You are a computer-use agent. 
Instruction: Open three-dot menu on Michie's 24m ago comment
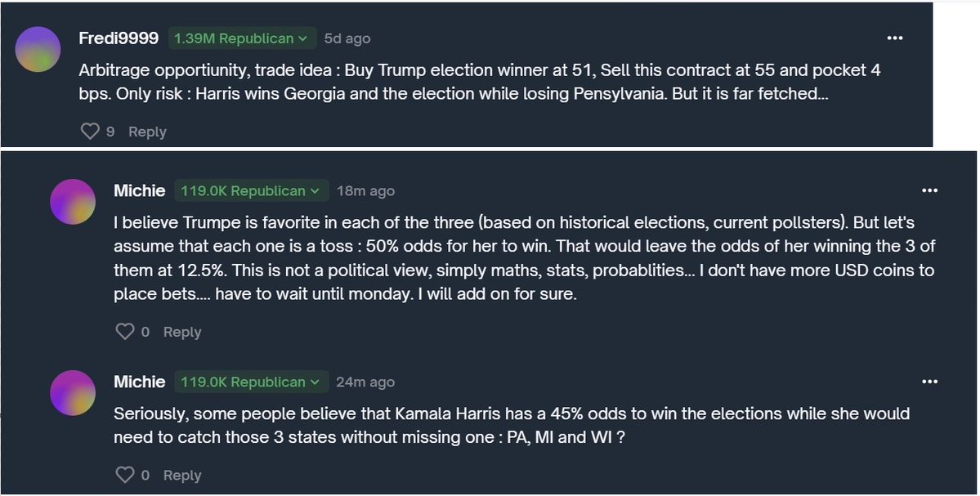point(929,382)
